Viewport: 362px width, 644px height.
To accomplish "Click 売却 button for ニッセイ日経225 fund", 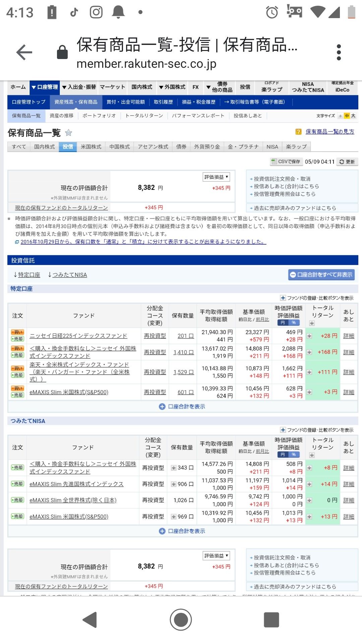I will [17, 339].
